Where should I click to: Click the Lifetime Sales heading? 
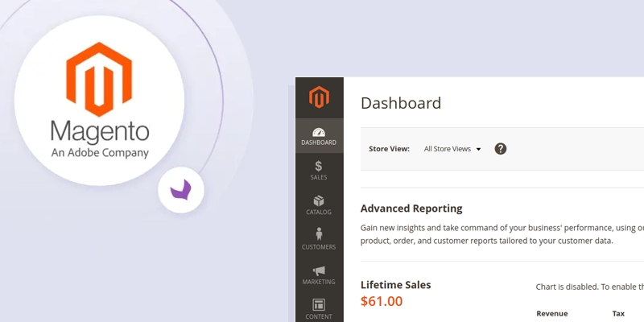pyautogui.click(x=395, y=285)
